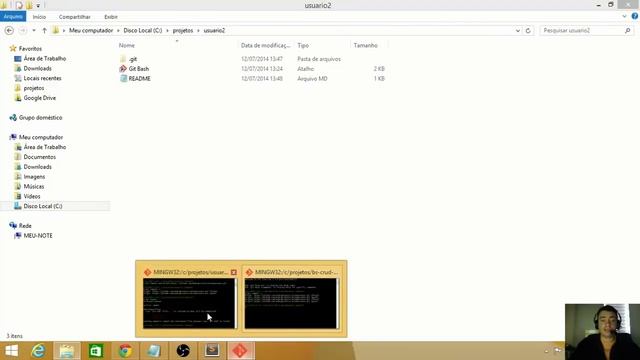Select the README file
This screenshot has height=360, width=640.
click(139, 79)
